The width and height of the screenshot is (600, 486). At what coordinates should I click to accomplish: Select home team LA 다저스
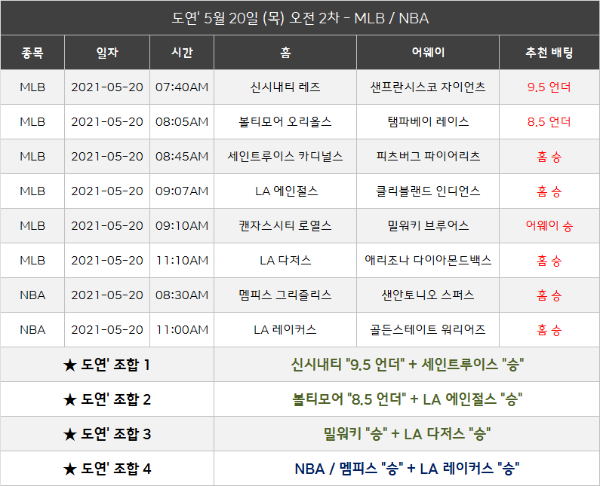[x=285, y=261]
